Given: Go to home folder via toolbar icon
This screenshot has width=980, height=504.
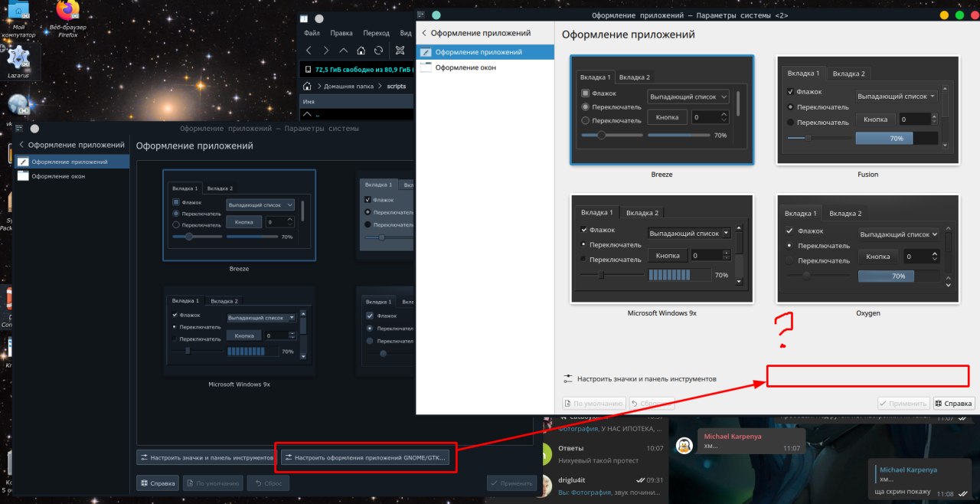Looking at the screenshot, I should point(361,51).
